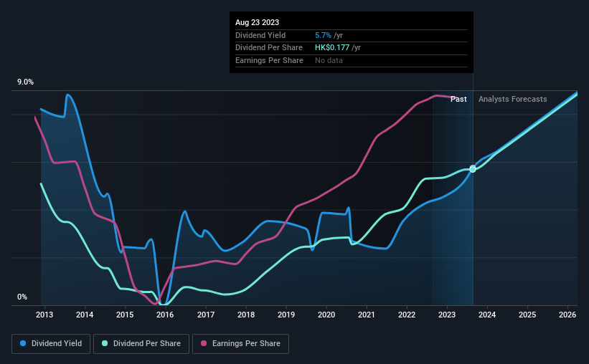Click the 2020 x-axis year label

click(326, 315)
